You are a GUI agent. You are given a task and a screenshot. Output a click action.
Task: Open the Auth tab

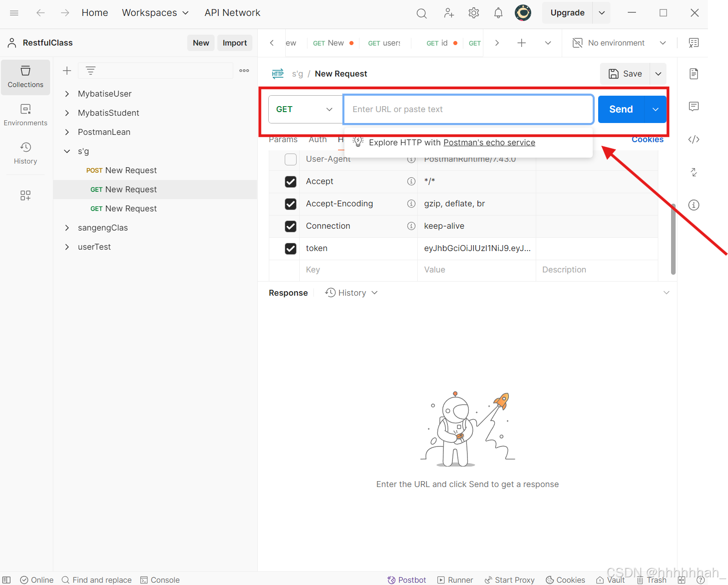pos(318,139)
